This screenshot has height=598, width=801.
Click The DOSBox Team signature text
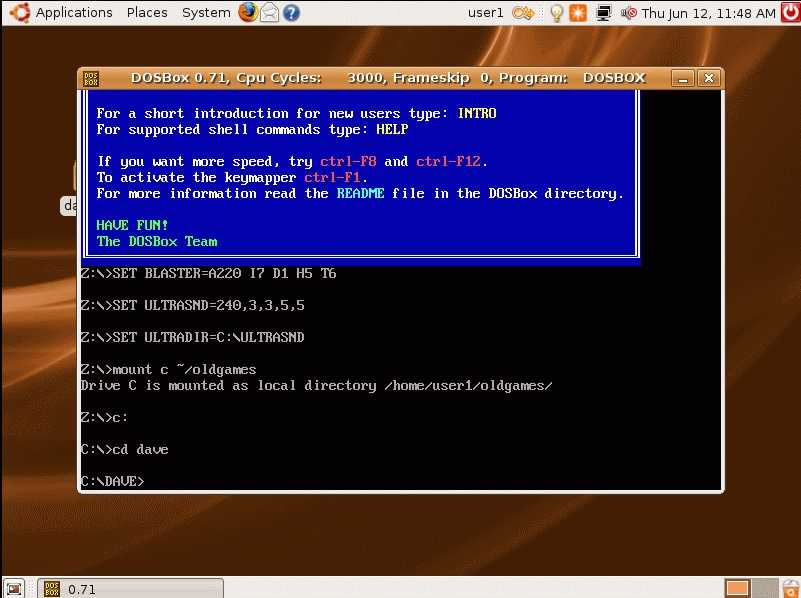pyautogui.click(x=157, y=241)
